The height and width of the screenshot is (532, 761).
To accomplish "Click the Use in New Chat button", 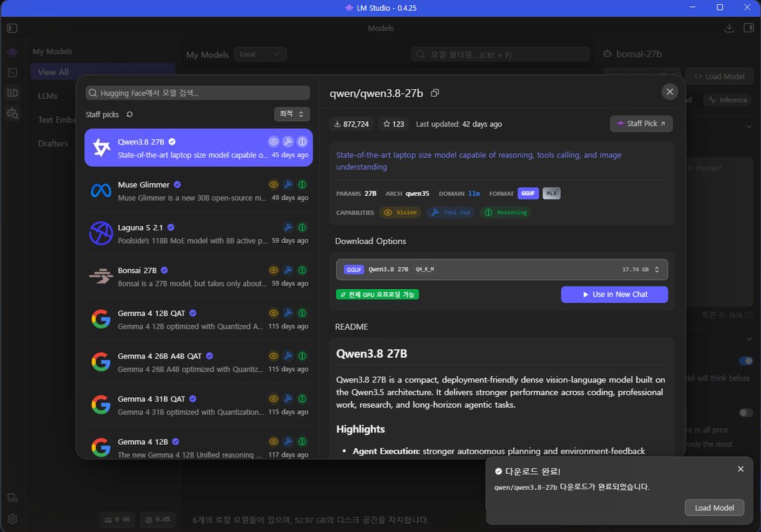I will [614, 294].
